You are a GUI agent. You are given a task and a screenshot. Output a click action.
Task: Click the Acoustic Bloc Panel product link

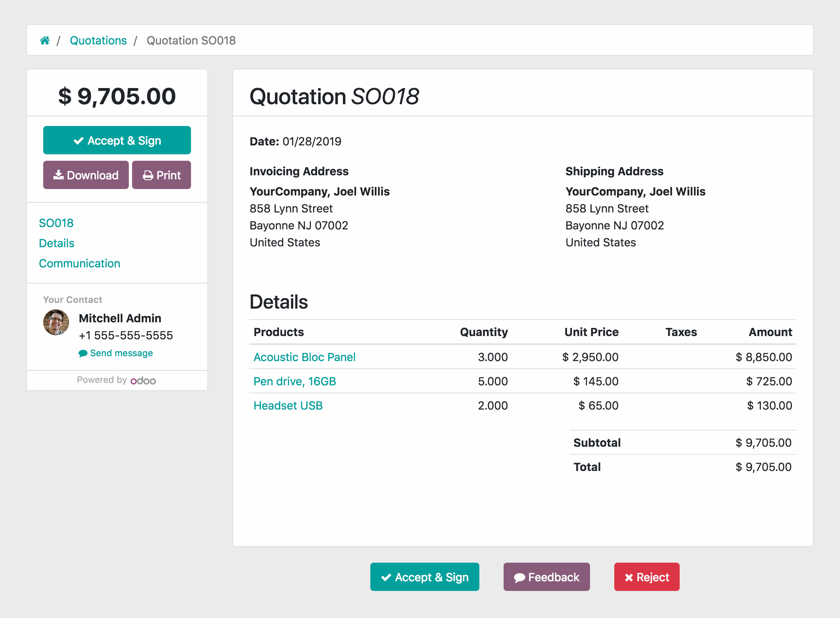[x=304, y=356]
